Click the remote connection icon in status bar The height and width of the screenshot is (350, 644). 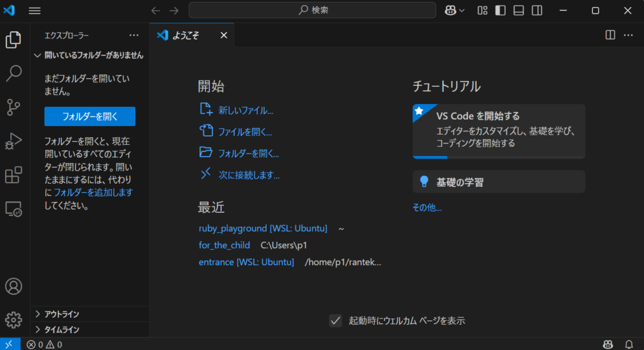click(x=10, y=344)
